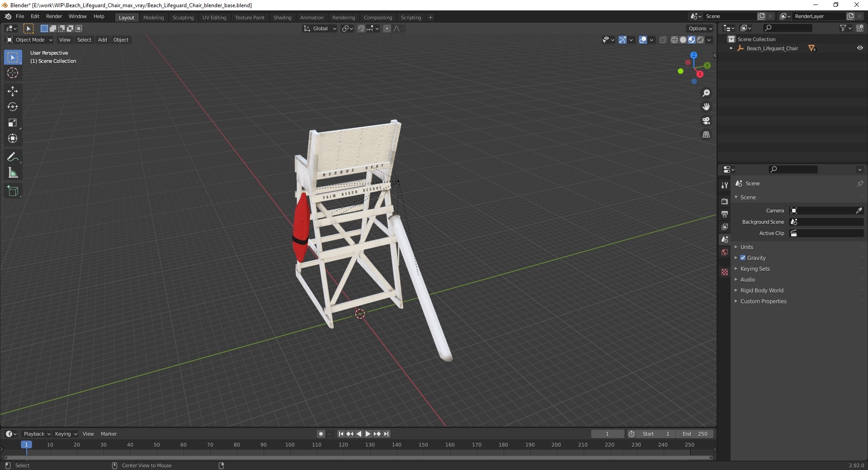Toggle the camera view icon
This screenshot has height=470, width=868.
(x=706, y=121)
